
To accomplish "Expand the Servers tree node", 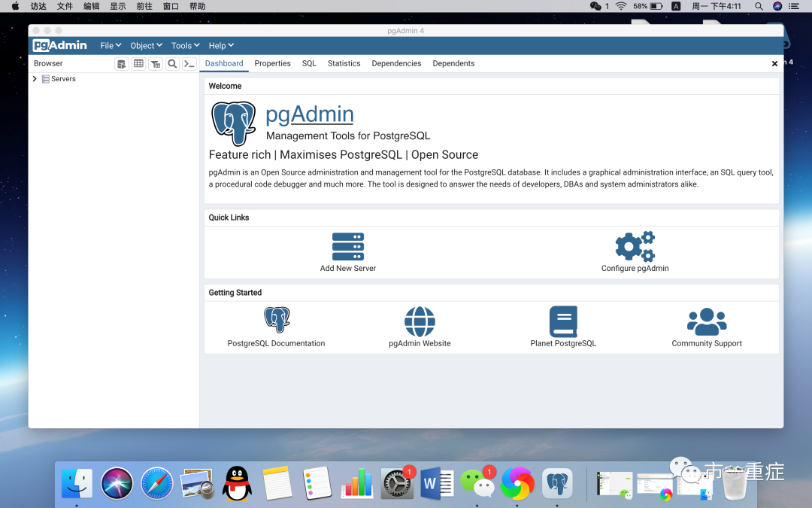I will pos(35,79).
